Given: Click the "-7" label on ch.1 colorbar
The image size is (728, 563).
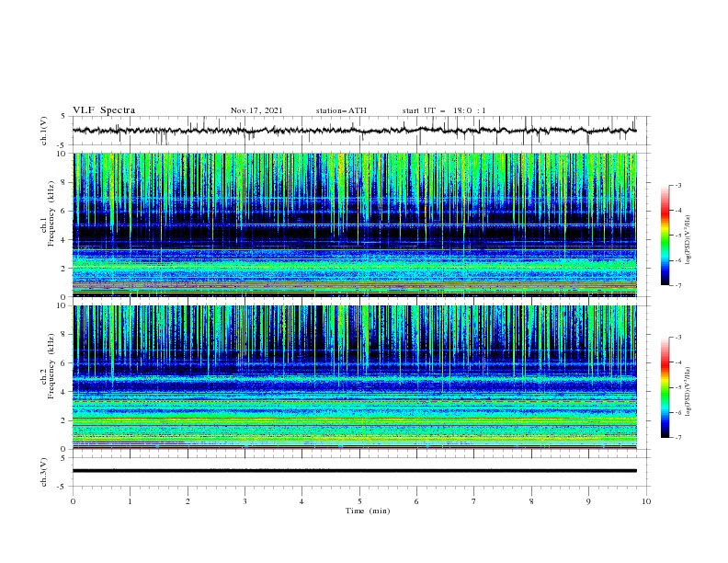Looking at the screenshot, I should (678, 285).
